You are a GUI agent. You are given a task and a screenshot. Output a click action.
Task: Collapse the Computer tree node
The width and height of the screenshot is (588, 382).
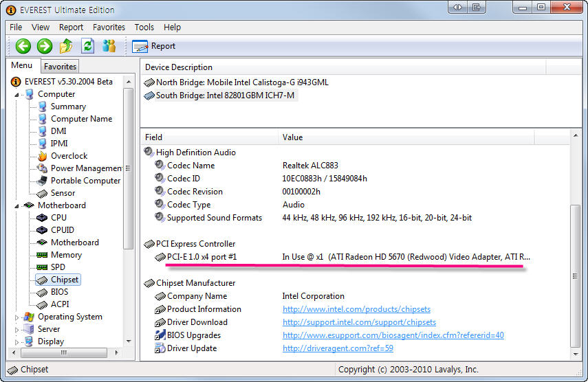pos(17,95)
